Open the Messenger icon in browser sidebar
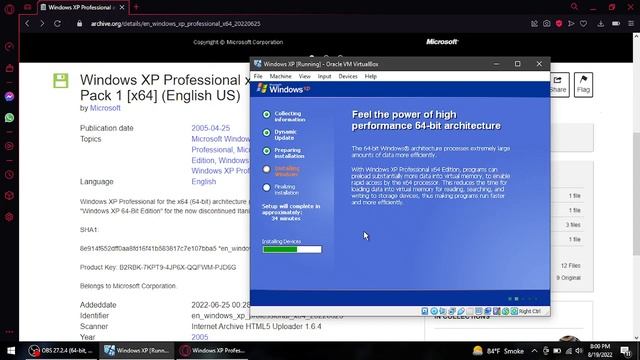Viewport: 640px width, 360px height. point(9,96)
